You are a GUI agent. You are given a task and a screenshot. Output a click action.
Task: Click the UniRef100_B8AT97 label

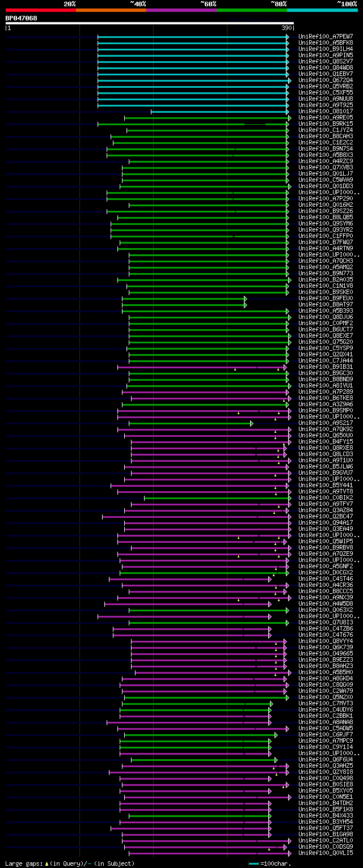pyautogui.click(x=326, y=304)
